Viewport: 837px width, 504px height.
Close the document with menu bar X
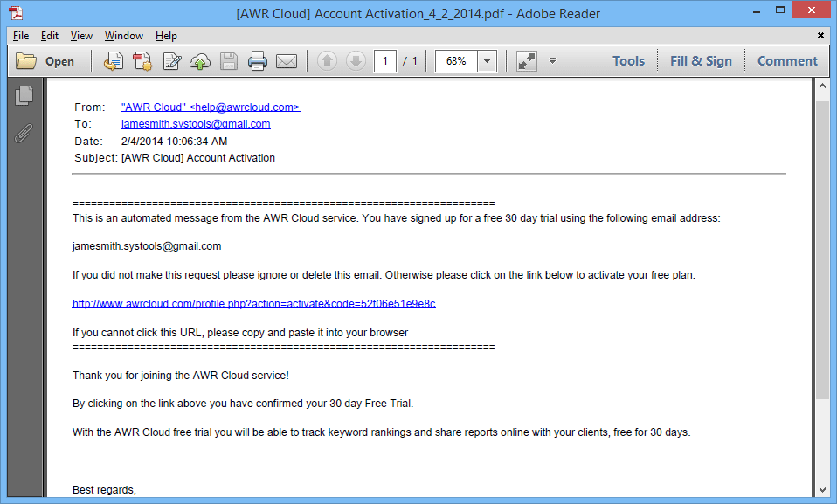(820, 35)
